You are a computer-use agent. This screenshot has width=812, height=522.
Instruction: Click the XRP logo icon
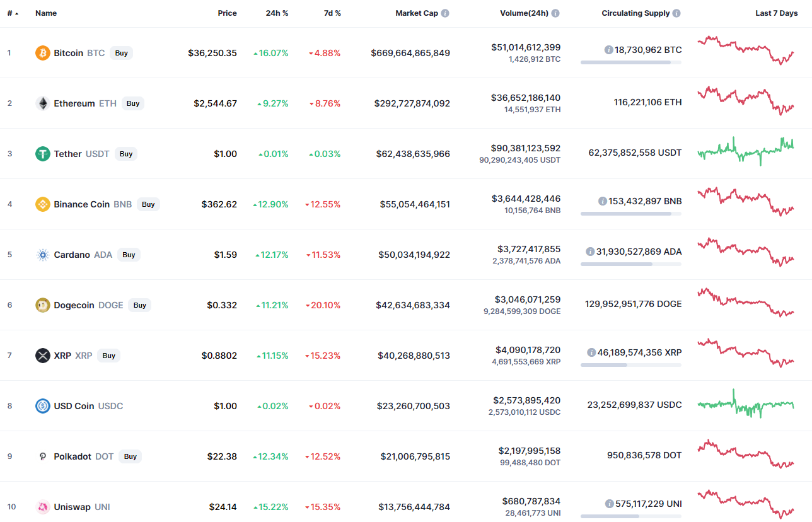pos(43,356)
